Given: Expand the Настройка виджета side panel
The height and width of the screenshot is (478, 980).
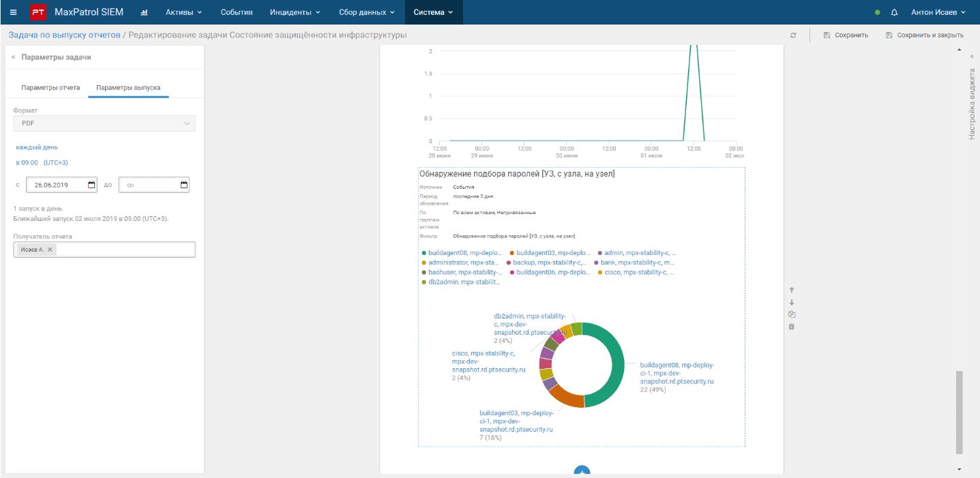Looking at the screenshot, I should [x=972, y=57].
